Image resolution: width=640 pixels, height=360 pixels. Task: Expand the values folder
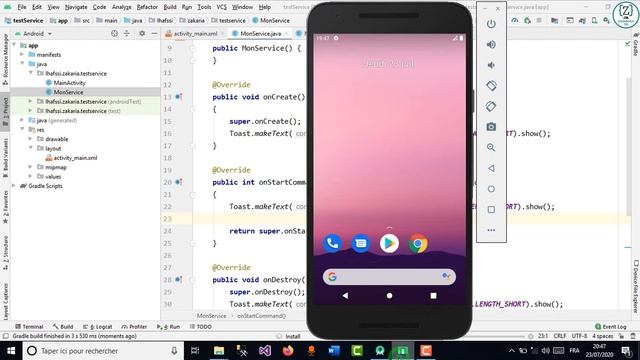[x=30, y=176]
